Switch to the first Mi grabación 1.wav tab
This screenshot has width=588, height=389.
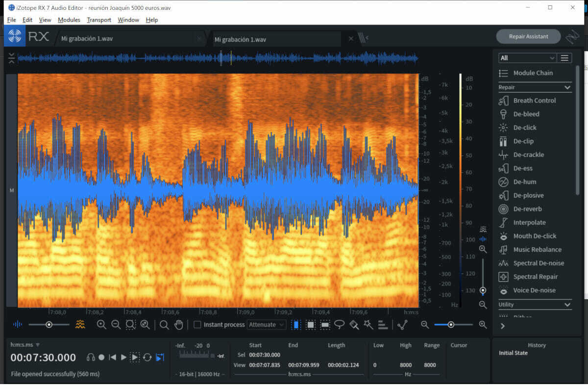[x=130, y=39]
